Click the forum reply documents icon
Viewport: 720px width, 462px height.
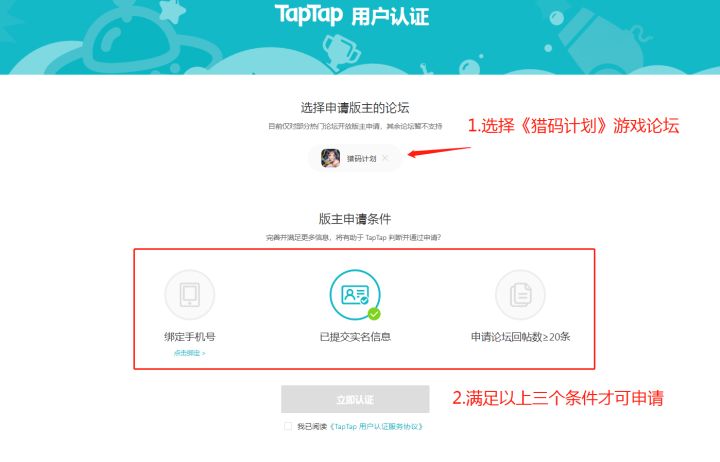[x=520, y=294]
